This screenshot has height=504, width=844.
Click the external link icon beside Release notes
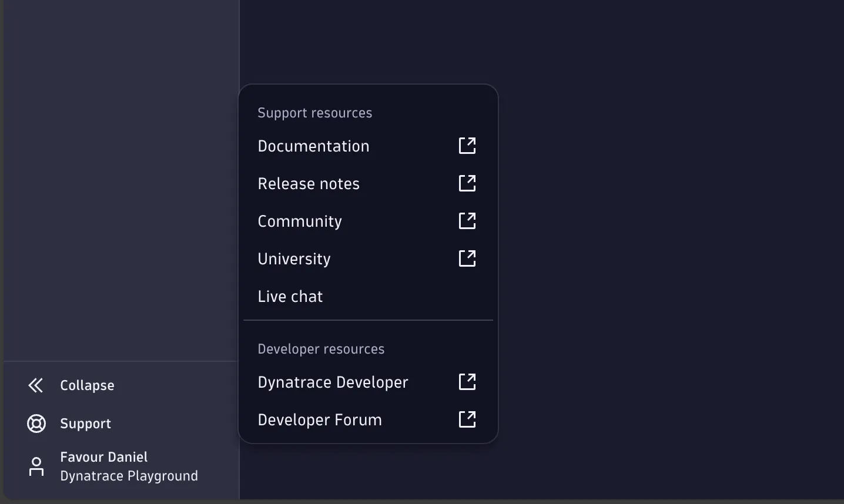467,183
